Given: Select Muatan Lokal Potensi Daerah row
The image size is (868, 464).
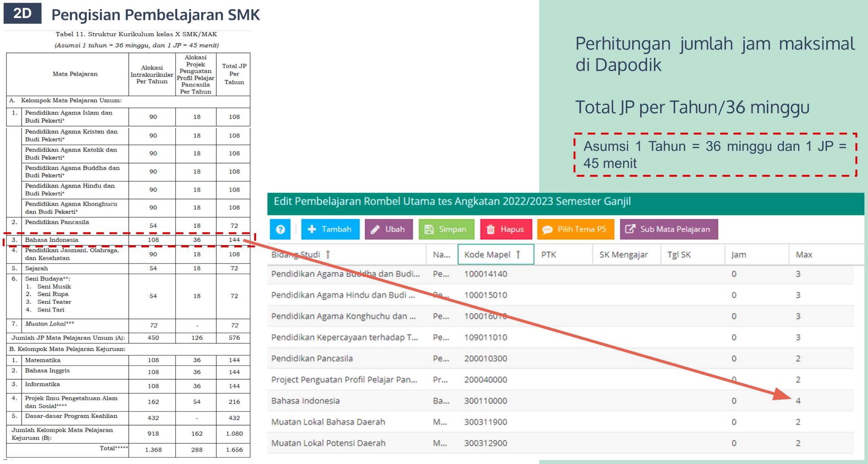Looking at the screenshot, I should pos(328,443).
